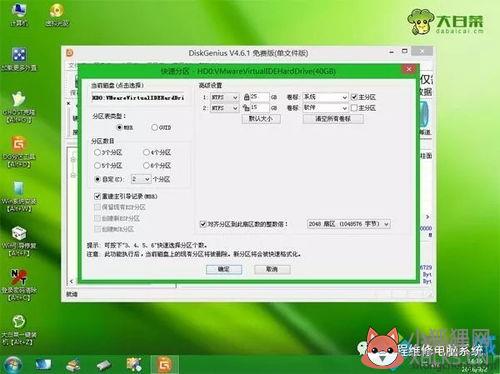Choose the 3 partitions option
Image resolution: width=500 pixels, height=374 pixels.
click(x=97, y=152)
